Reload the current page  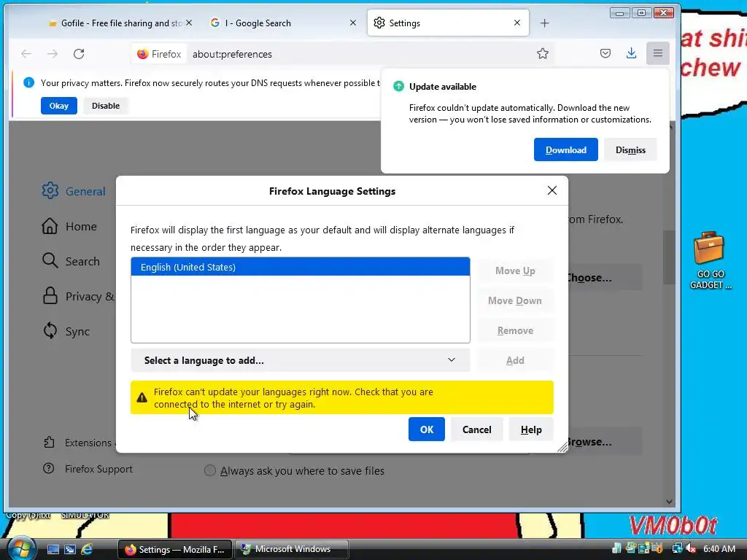pos(79,54)
